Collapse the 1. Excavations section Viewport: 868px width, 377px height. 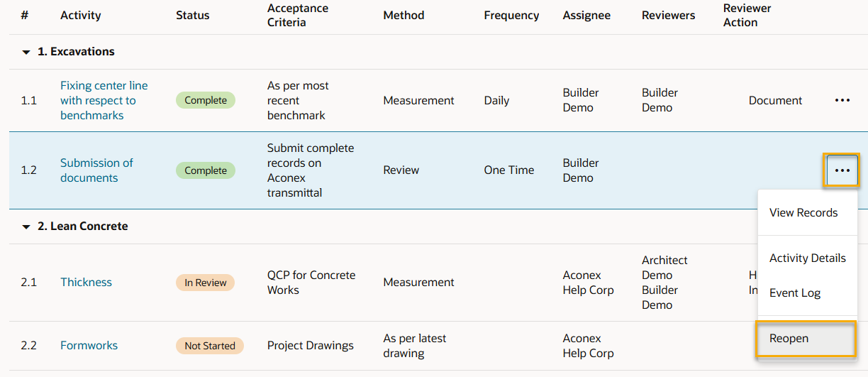tap(26, 52)
